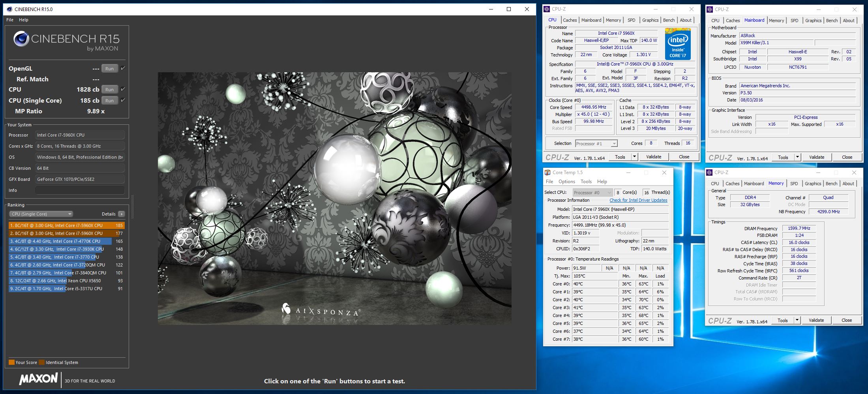Switch to Graphics tab in CPU-Z Memory window
Image resolution: width=868 pixels, height=394 pixels.
[x=813, y=184]
